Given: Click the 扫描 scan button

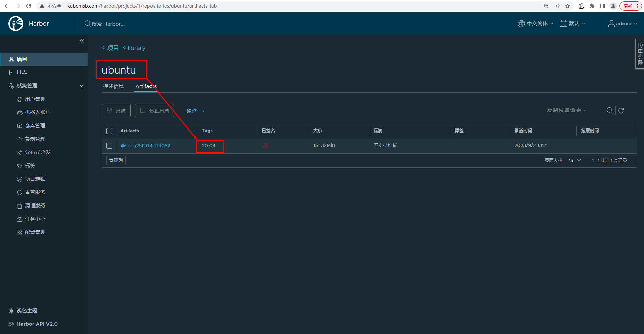Looking at the screenshot, I should pos(116,111).
